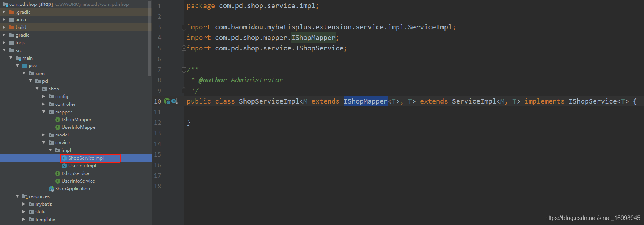Collapse the import block fold marker on line 3
Viewport: 644px width, 225px height.
click(184, 27)
